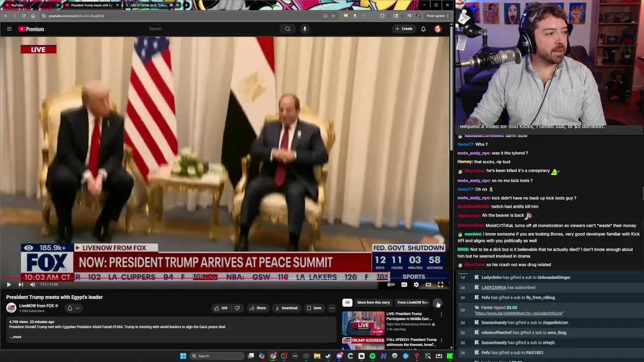This screenshot has height=362, width=644.
Task: Save the video to a playlist
Action: [313, 308]
